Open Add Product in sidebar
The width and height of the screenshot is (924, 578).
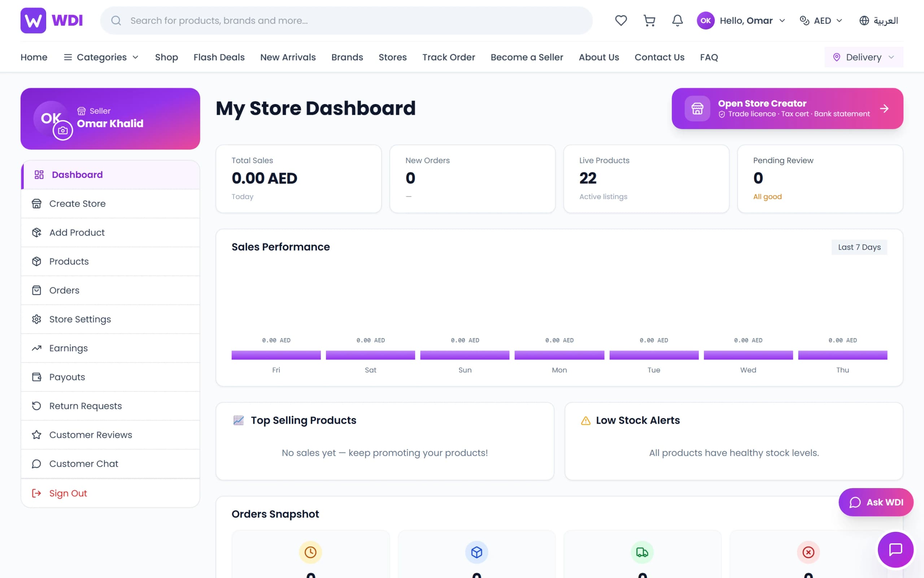[x=110, y=232]
